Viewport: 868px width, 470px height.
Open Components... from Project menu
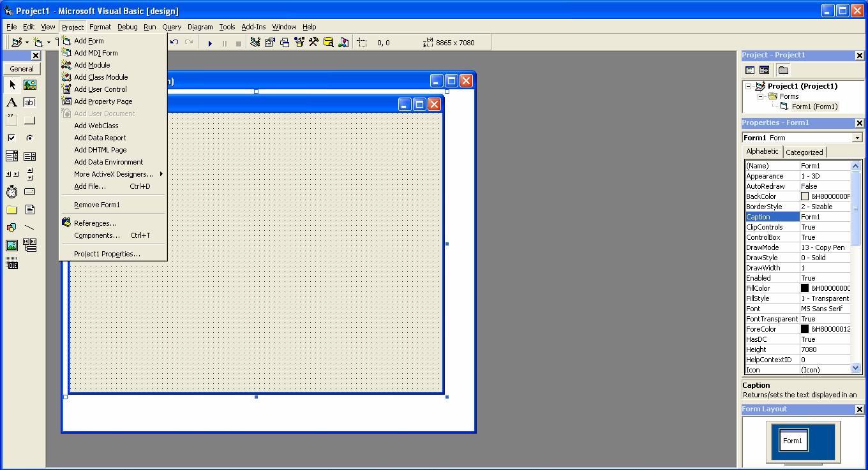click(x=113, y=235)
